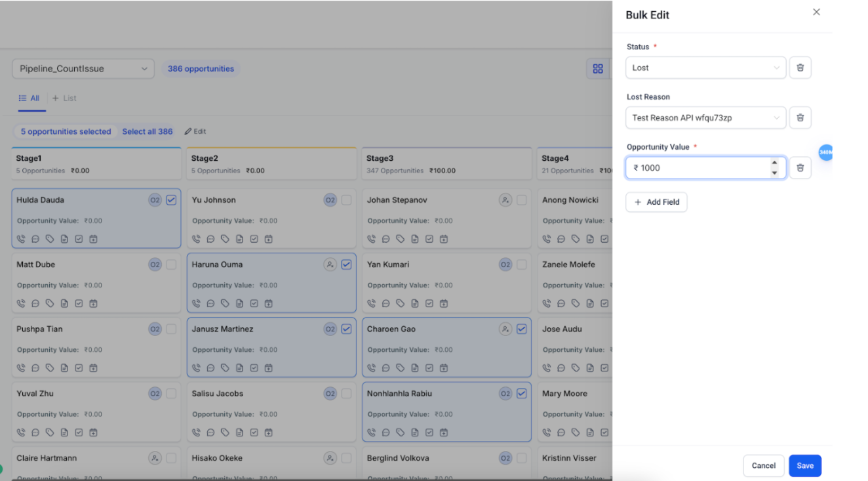Remove the Lost Reason field via trash icon

[800, 118]
